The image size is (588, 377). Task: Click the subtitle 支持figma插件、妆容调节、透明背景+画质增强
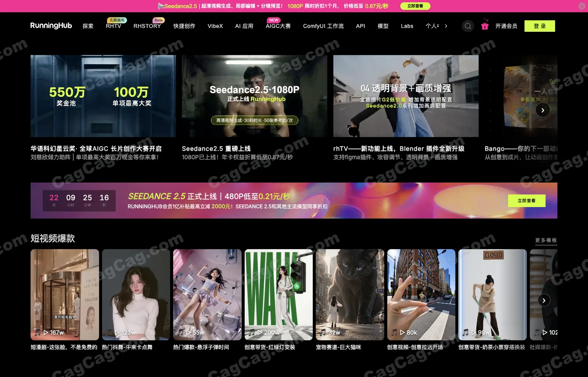395,157
